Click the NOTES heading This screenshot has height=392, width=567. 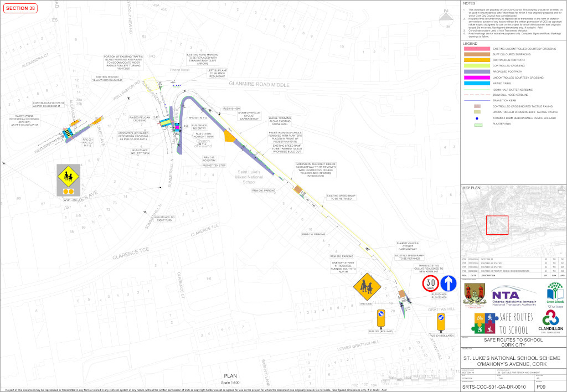[x=470, y=4]
